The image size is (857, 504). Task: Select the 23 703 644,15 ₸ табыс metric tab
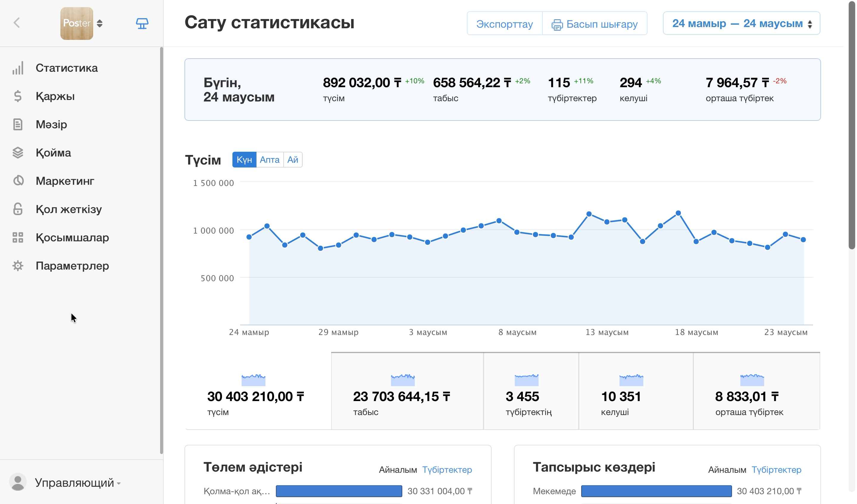(407, 391)
